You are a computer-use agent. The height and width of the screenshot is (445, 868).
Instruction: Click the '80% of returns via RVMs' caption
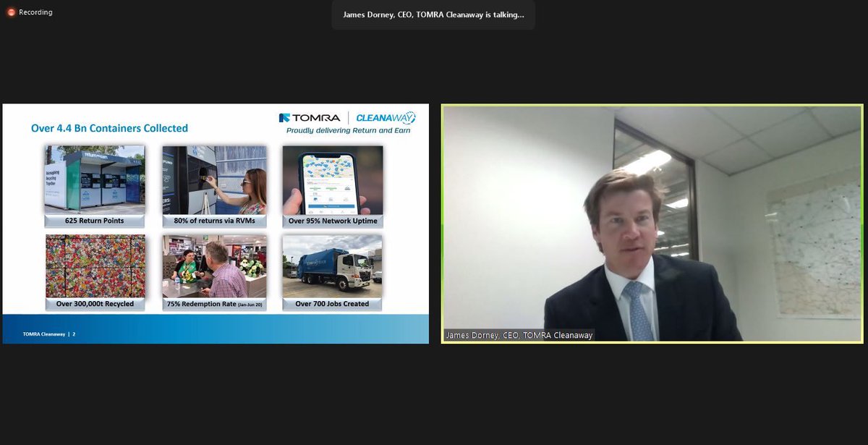pos(214,221)
